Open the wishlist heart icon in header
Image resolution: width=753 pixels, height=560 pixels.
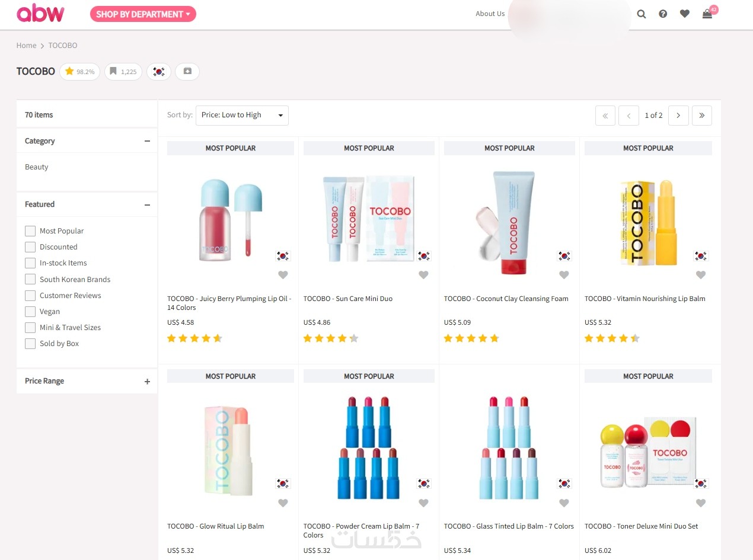tap(685, 14)
